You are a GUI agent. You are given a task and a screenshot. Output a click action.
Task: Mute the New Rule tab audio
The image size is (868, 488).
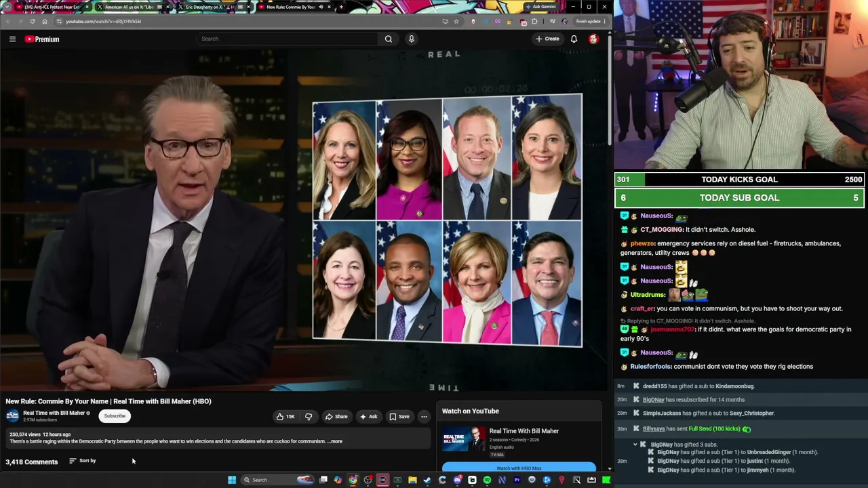click(321, 7)
